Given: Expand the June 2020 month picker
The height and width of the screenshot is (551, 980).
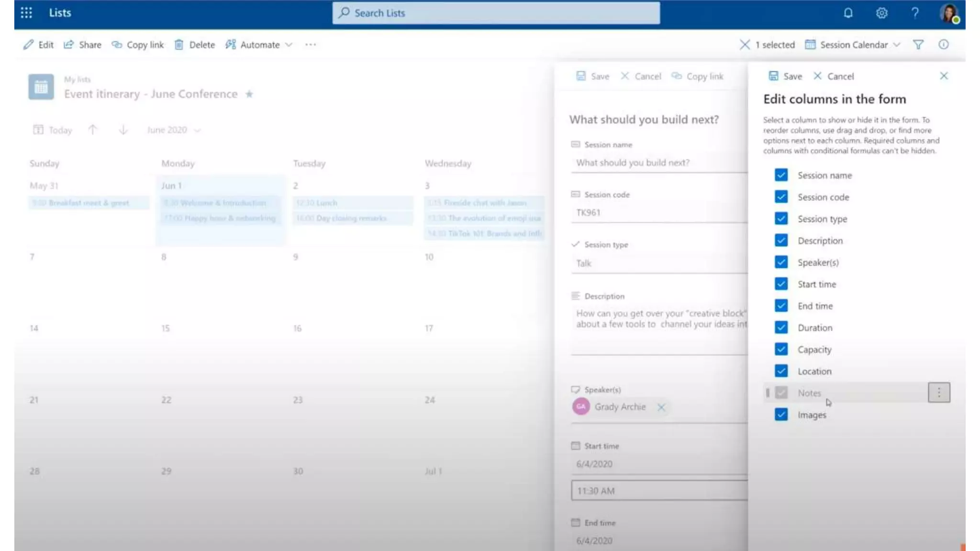Looking at the screenshot, I should (x=173, y=130).
